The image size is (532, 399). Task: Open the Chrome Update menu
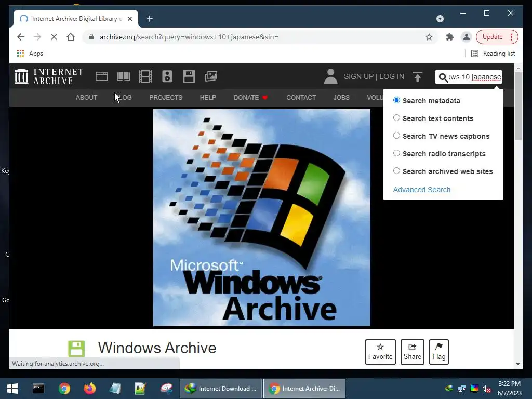pos(497,37)
